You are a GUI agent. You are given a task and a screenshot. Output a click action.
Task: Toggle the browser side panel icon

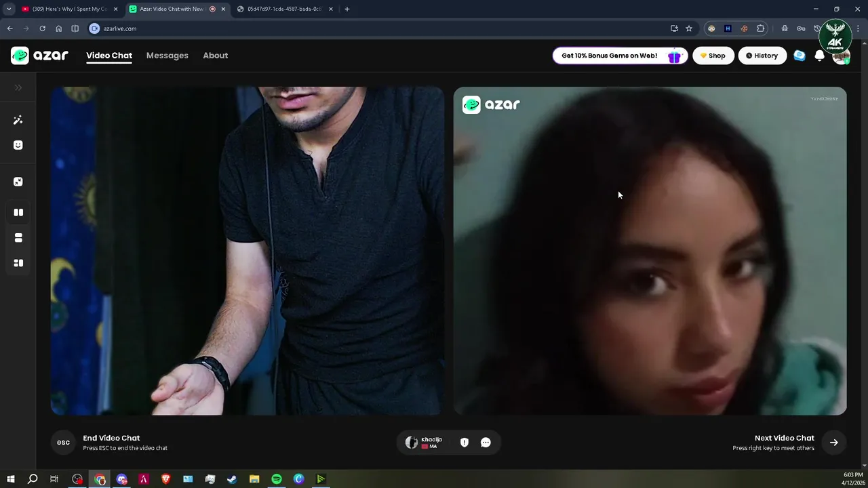pyautogui.click(x=75, y=28)
